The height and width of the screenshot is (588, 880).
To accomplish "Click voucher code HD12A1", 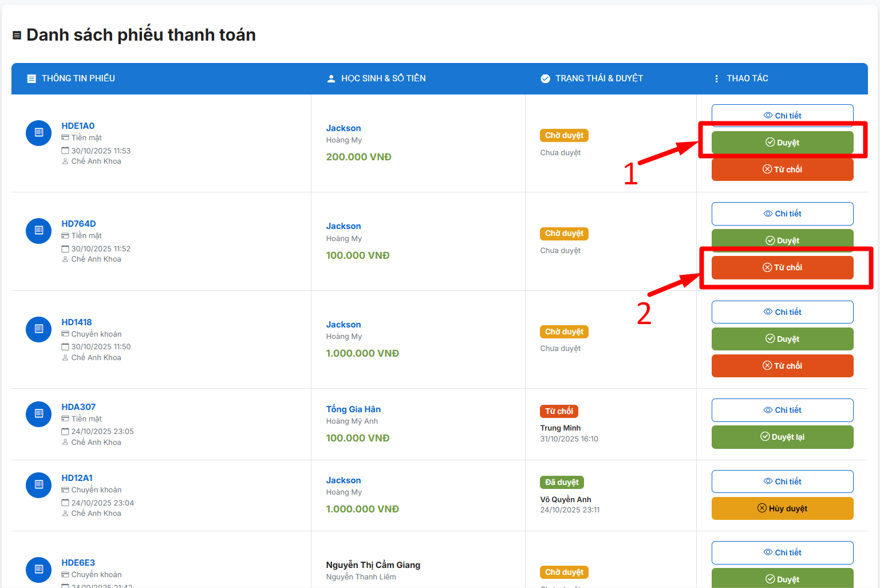I will pos(77,478).
